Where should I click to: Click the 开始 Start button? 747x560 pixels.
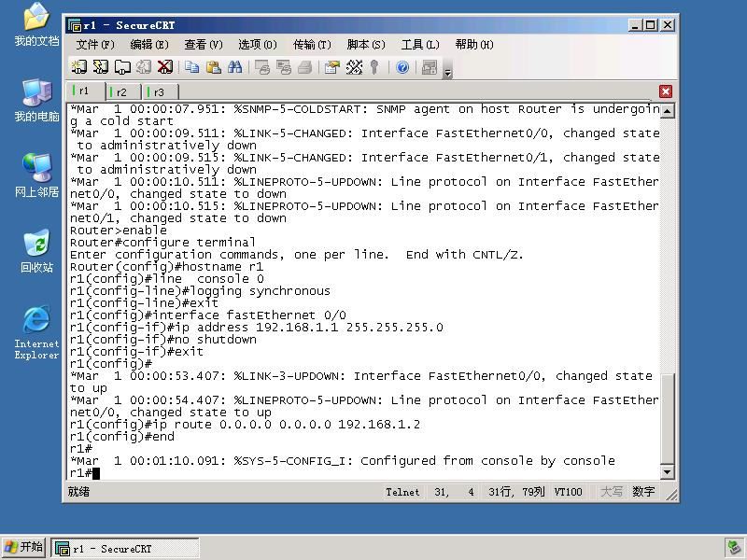(x=24, y=547)
